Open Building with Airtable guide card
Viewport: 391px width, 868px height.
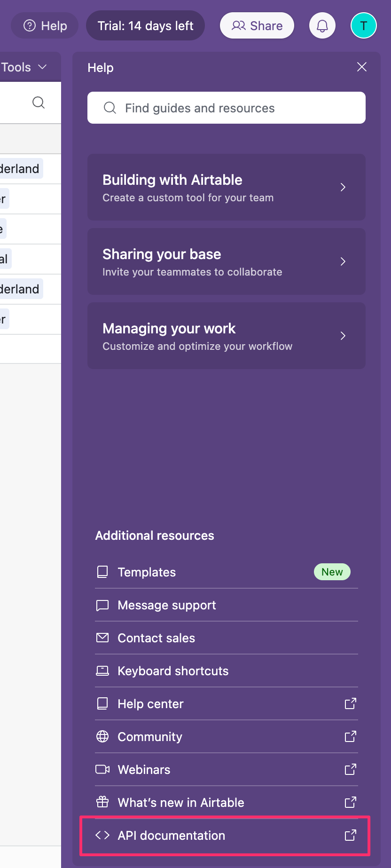pyautogui.click(x=227, y=187)
